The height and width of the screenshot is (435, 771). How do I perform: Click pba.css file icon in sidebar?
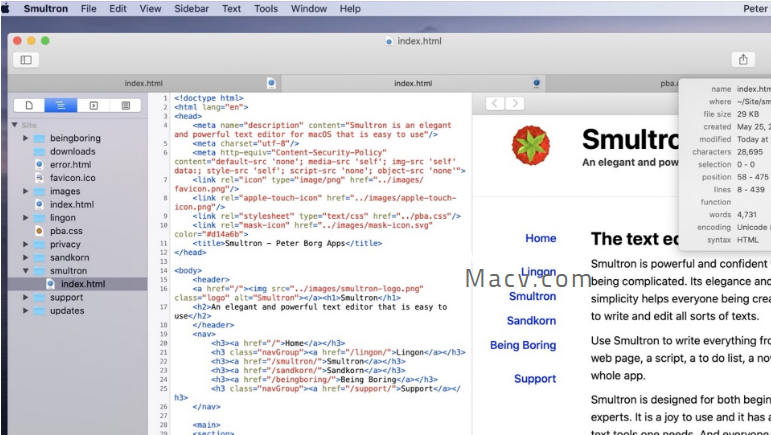tap(39, 231)
